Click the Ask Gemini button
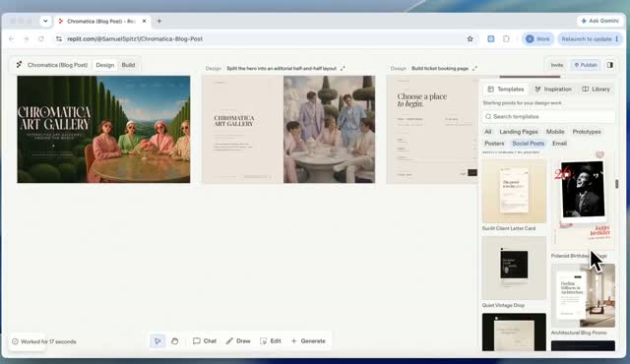The height and width of the screenshot is (364, 630). click(600, 21)
